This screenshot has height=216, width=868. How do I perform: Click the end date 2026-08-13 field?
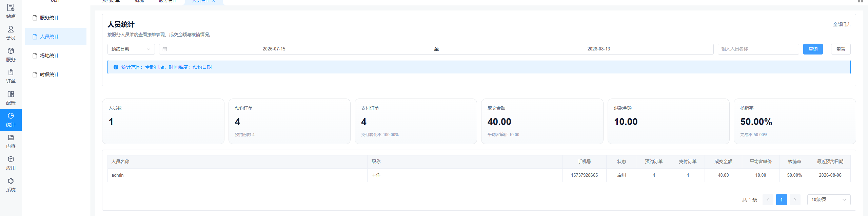tap(598, 49)
